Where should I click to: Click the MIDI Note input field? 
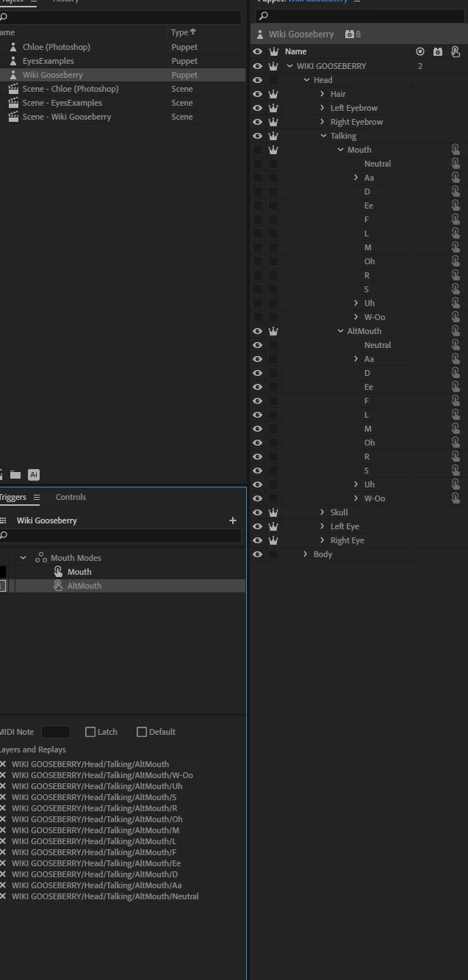[x=56, y=732]
